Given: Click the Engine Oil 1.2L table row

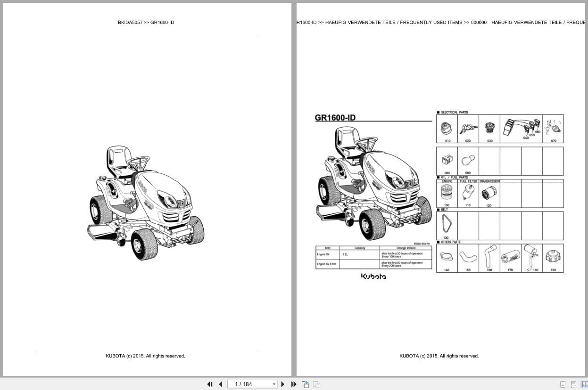Looking at the screenshot, I should pyautogui.click(x=373, y=254).
